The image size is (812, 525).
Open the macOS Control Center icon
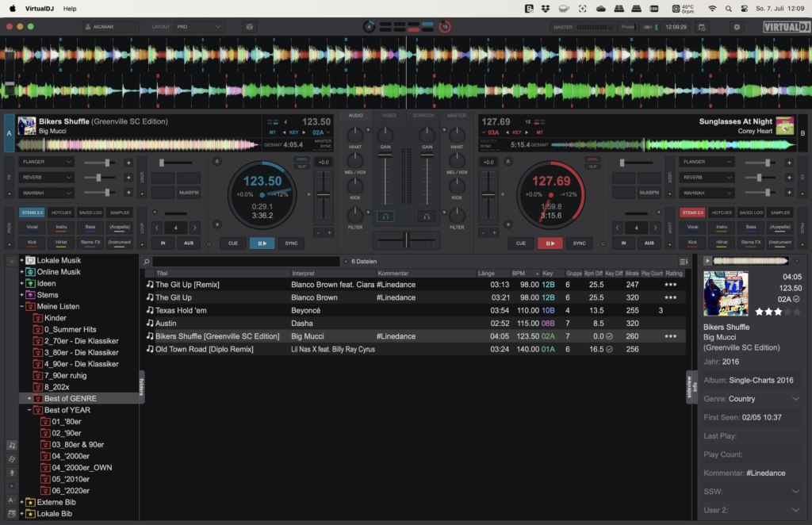click(744, 9)
